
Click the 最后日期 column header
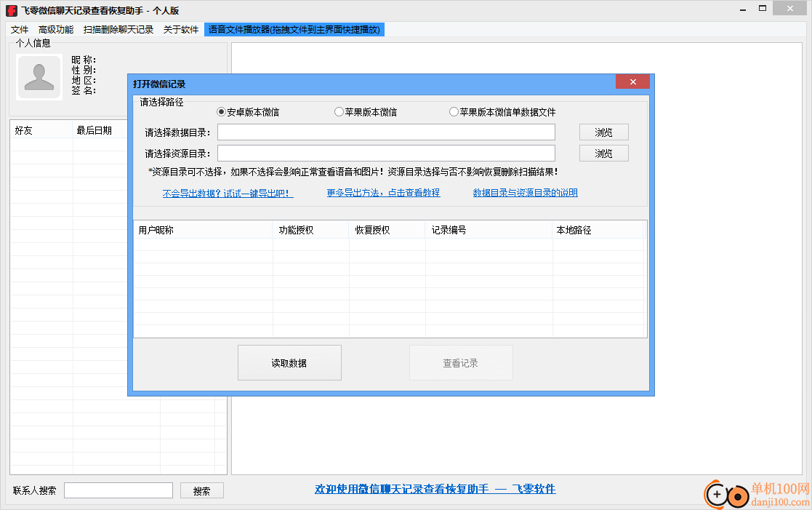pyautogui.click(x=100, y=131)
